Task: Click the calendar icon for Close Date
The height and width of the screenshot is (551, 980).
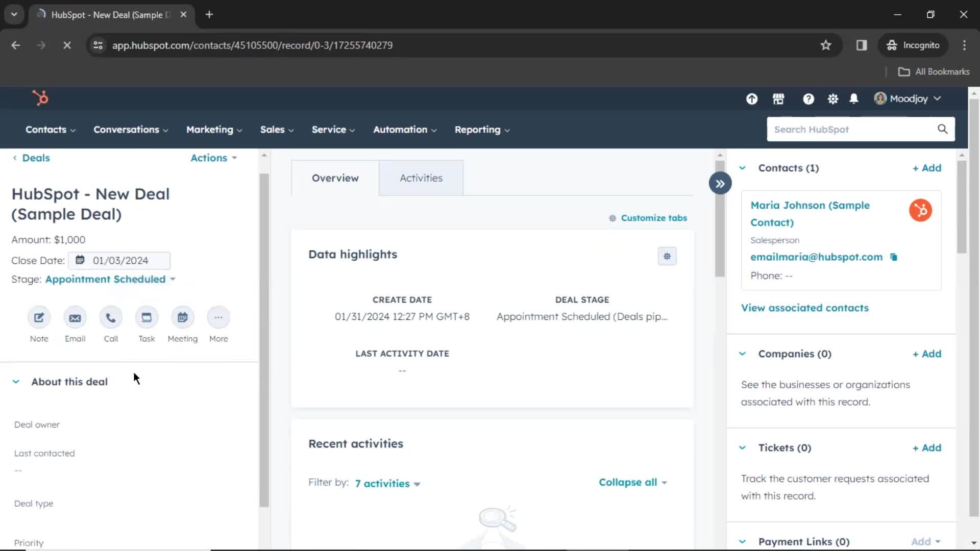Action: (80, 260)
